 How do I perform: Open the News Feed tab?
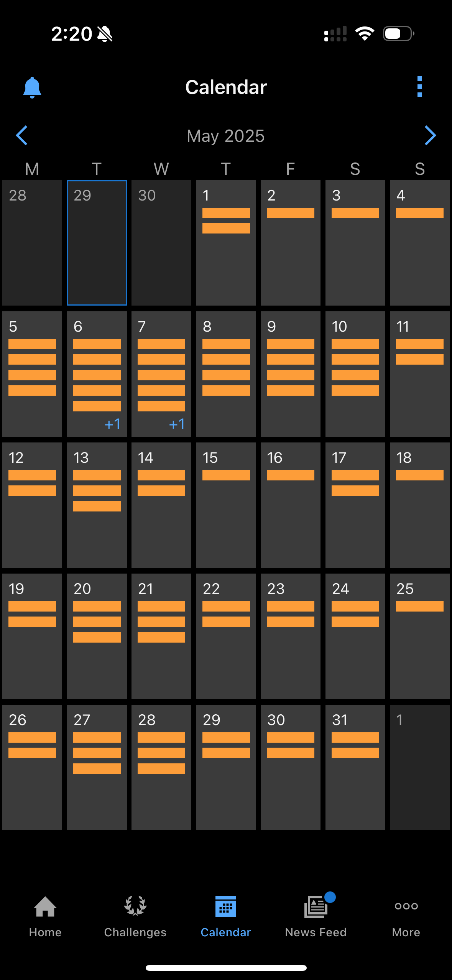(x=316, y=916)
